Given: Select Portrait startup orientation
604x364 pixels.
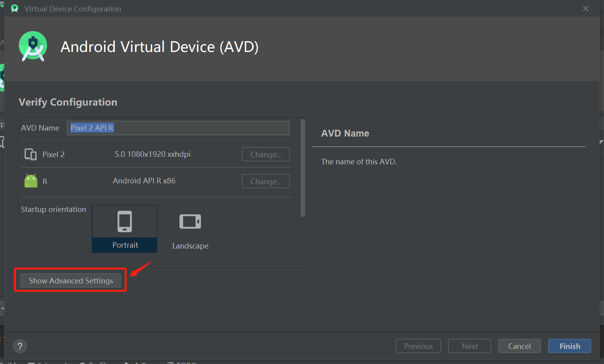Looking at the screenshot, I should (x=125, y=229).
